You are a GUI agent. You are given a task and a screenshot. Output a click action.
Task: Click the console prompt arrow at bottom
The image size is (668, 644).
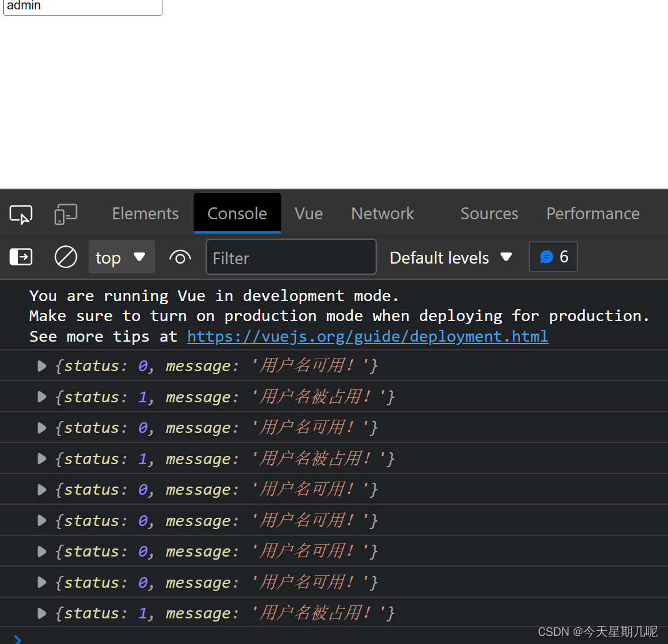click(x=17, y=640)
